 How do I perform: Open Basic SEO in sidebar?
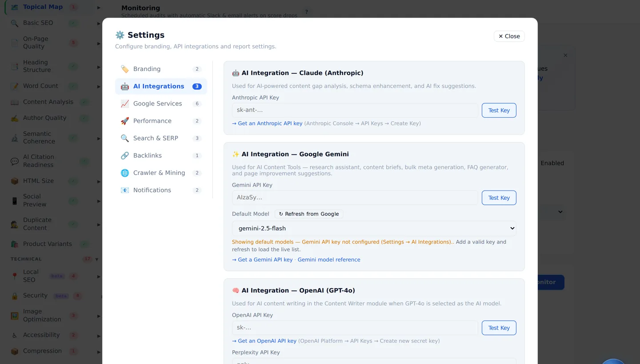[x=38, y=23]
